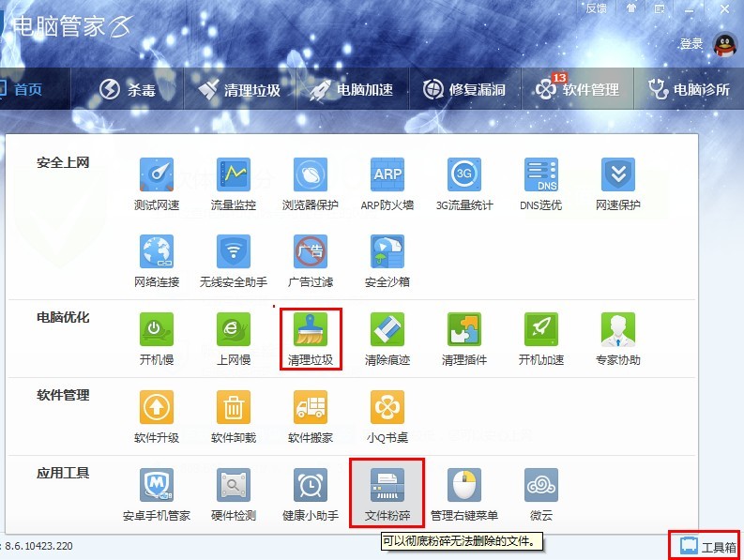The width and height of the screenshot is (744, 560).
Task: Launch 无线安全助手 wireless assistant
Action: [234, 261]
